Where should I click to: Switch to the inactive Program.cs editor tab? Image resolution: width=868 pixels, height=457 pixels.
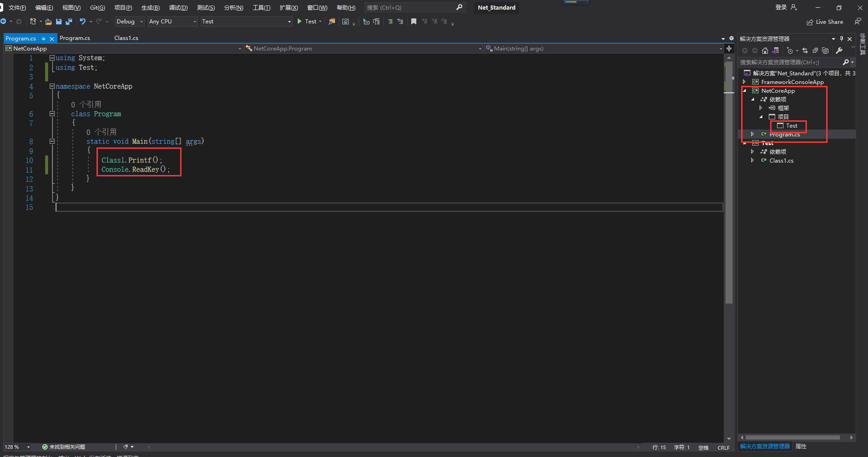pyautogui.click(x=75, y=38)
